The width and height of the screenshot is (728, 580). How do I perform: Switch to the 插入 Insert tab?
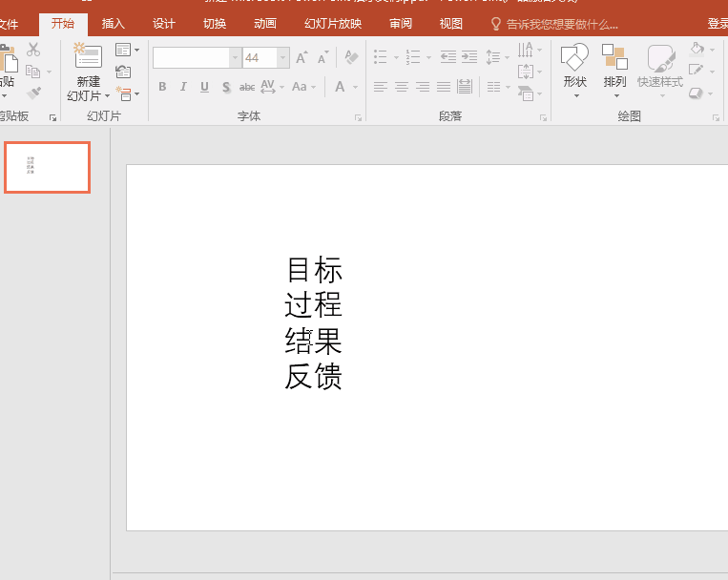click(114, 24)
